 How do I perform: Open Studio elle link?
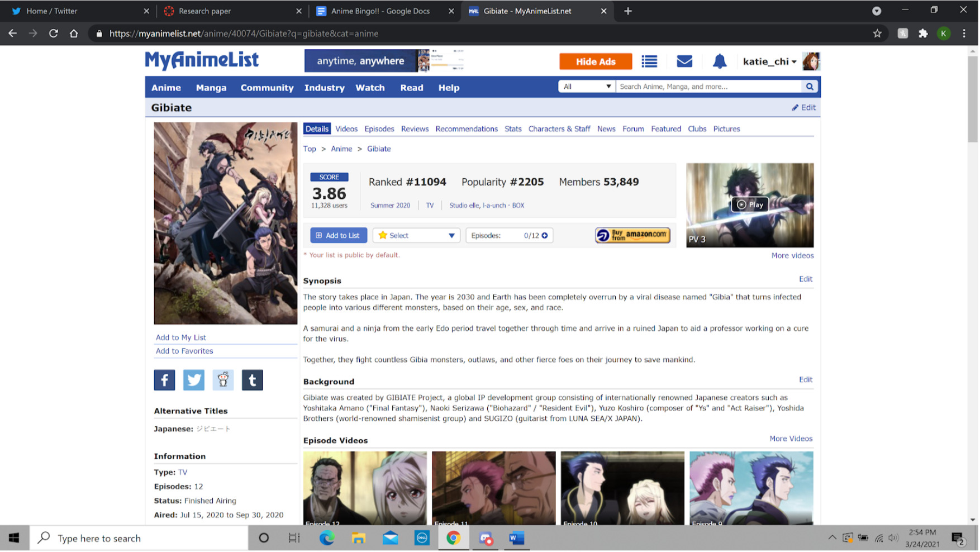pyautogui.click(x=465, y=206)
